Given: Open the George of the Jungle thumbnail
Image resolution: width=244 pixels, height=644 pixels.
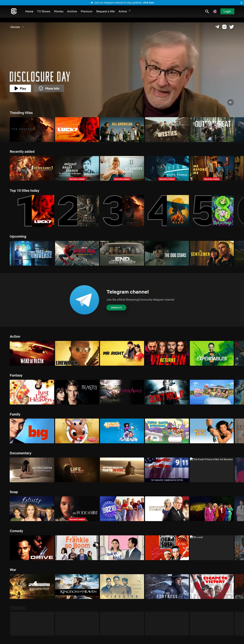Looking at the screenshot, I should click(212, 431).
